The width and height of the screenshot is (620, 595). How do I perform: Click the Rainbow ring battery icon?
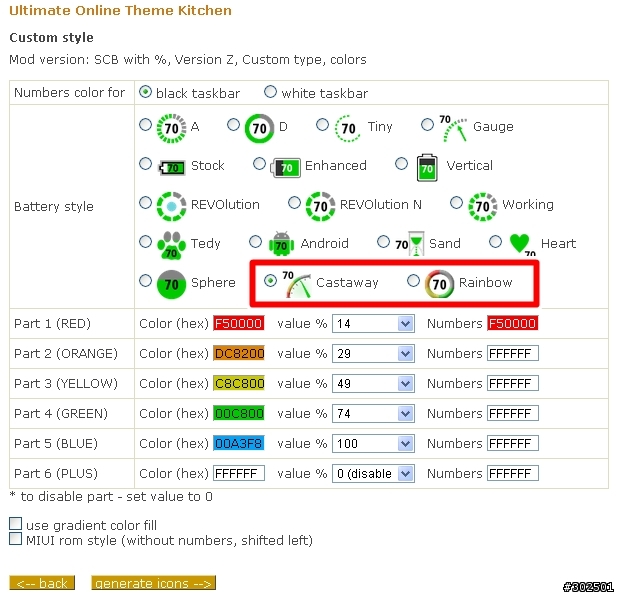click(439, 284)
